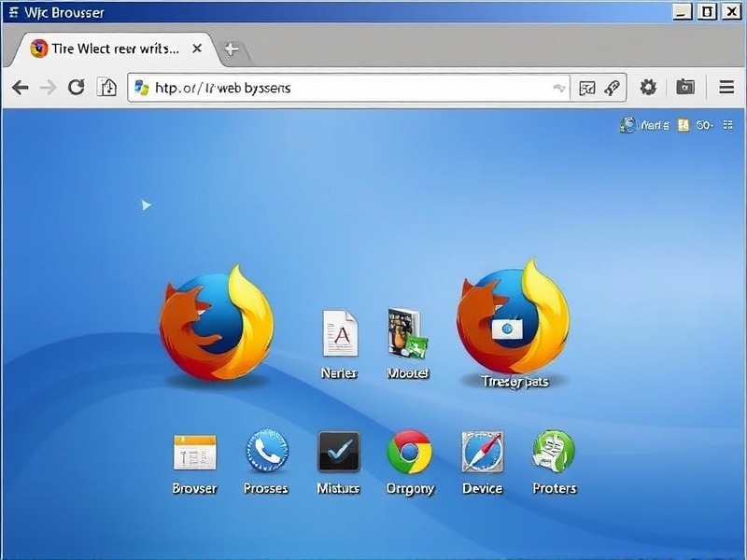
Task: Click the Wjc Brouser title bar menu icon
Action: 13,12
